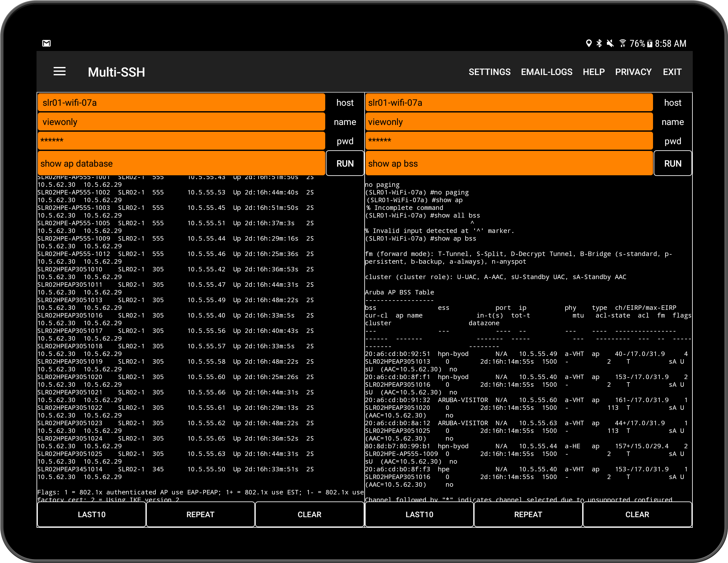The image size is (728, 563).
Task: Tap the muted sound icon in status bar
Action: pos(610,43)
